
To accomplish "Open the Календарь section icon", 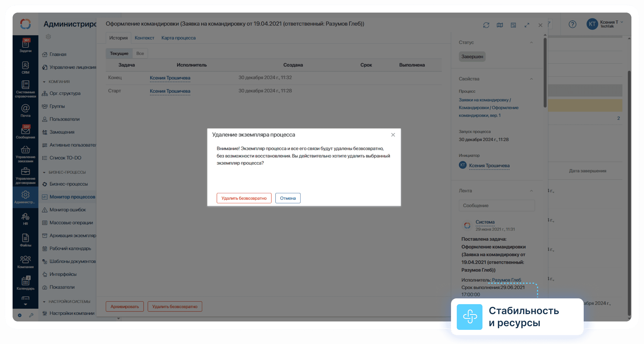I will point(25,283).
